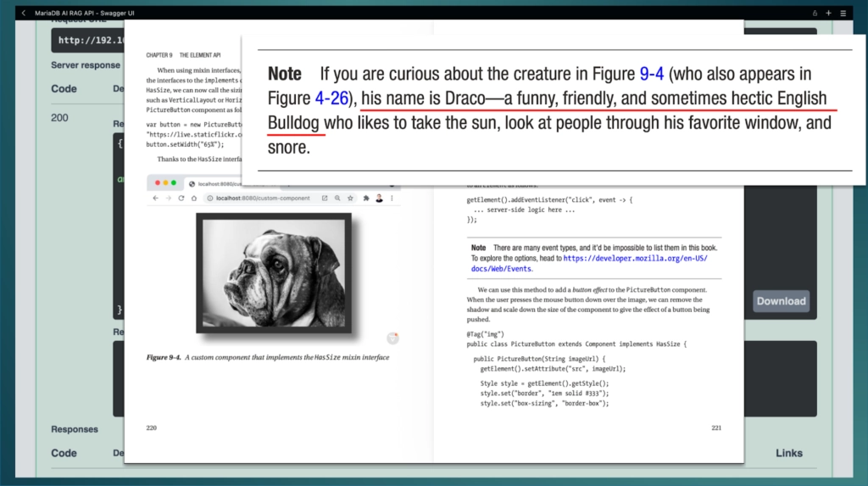
Task: Click the back chevron in the title bar
Action: pos(24,13)
